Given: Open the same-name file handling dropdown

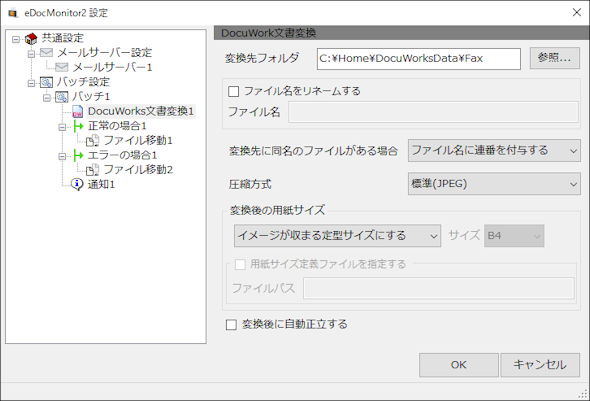Looking at the screenshot, I should tap(494, 150).
